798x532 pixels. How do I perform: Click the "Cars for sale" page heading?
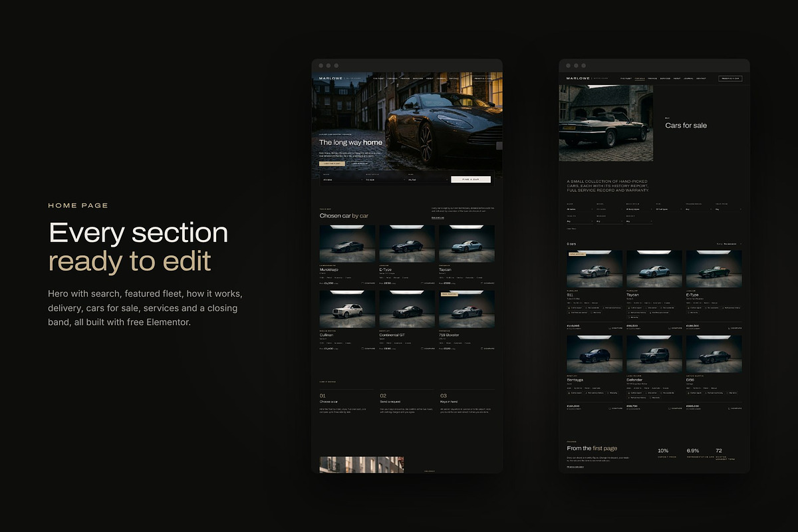click(686, 126)
